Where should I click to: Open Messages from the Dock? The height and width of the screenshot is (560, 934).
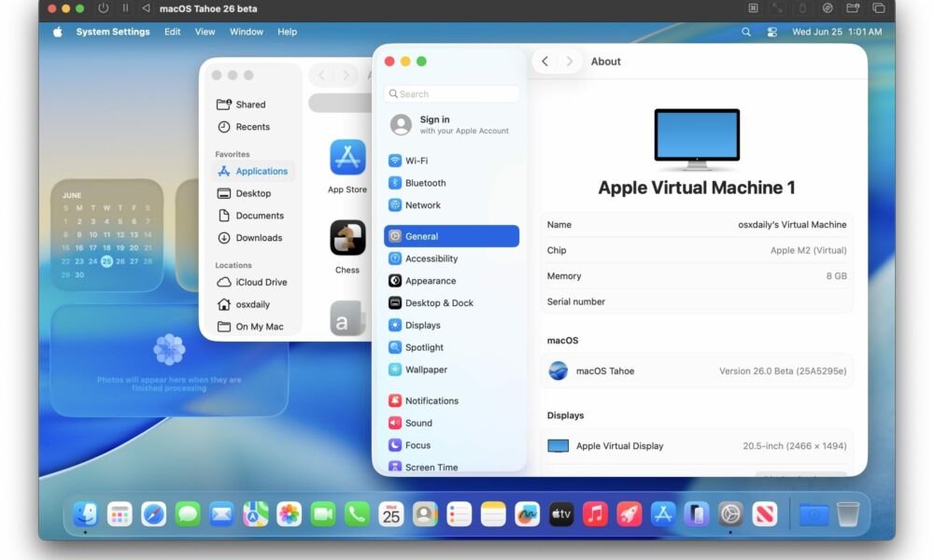coord(188,514)
